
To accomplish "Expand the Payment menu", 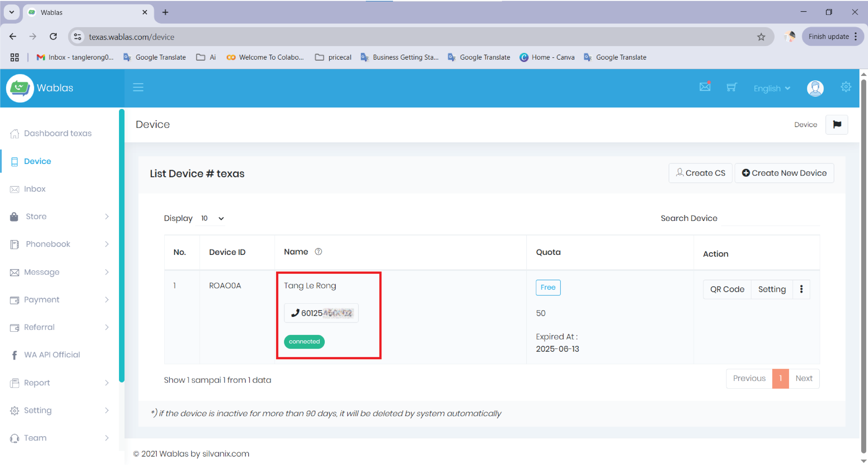I will (60, 300).
